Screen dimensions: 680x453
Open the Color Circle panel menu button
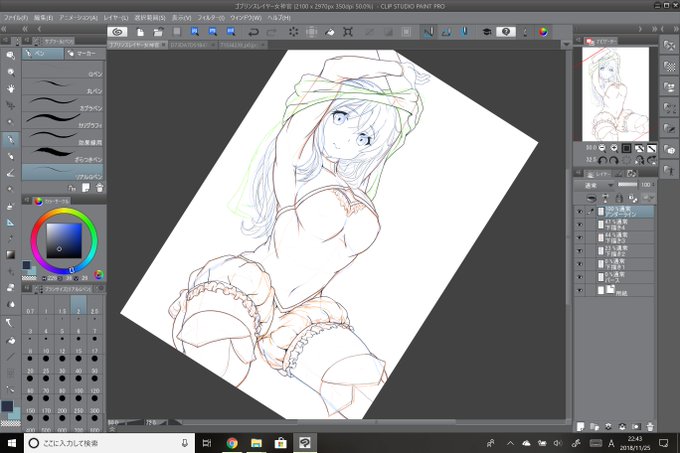point(26,201)
